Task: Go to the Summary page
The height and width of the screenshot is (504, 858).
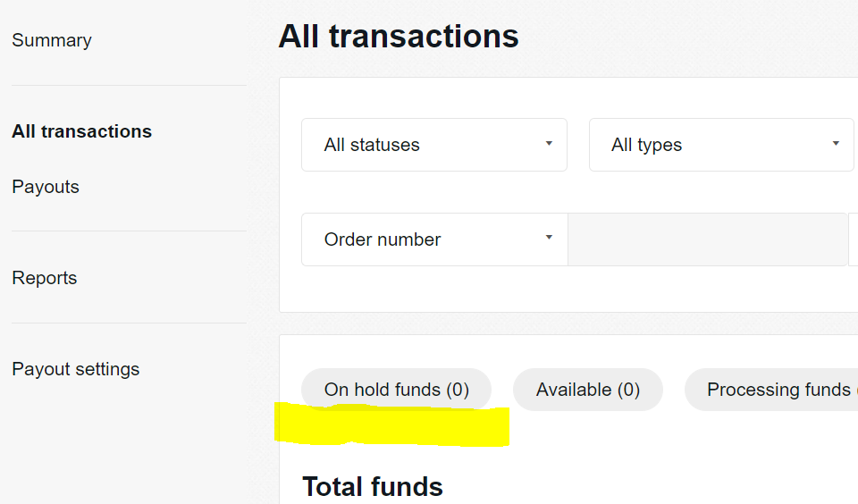Action: pos(52,40)
